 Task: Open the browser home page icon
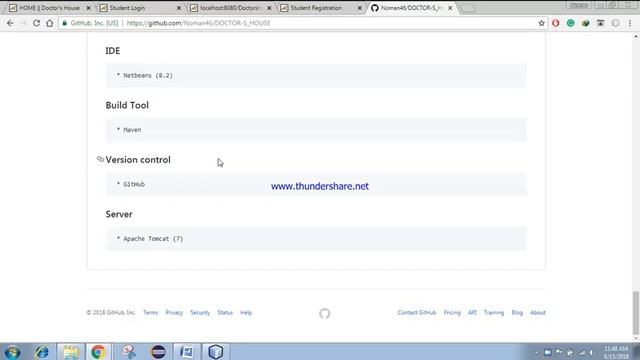pos(49,23)
